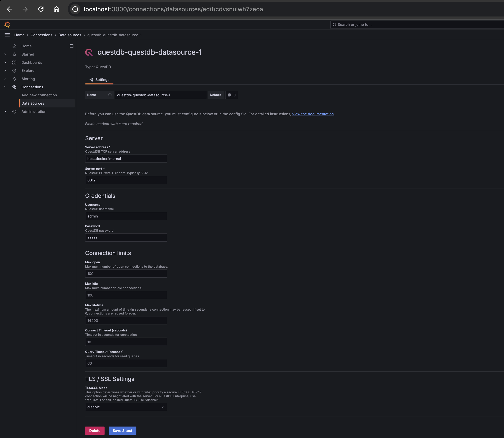Click the 'Type: QuestDB' text

tap(98, 67)
